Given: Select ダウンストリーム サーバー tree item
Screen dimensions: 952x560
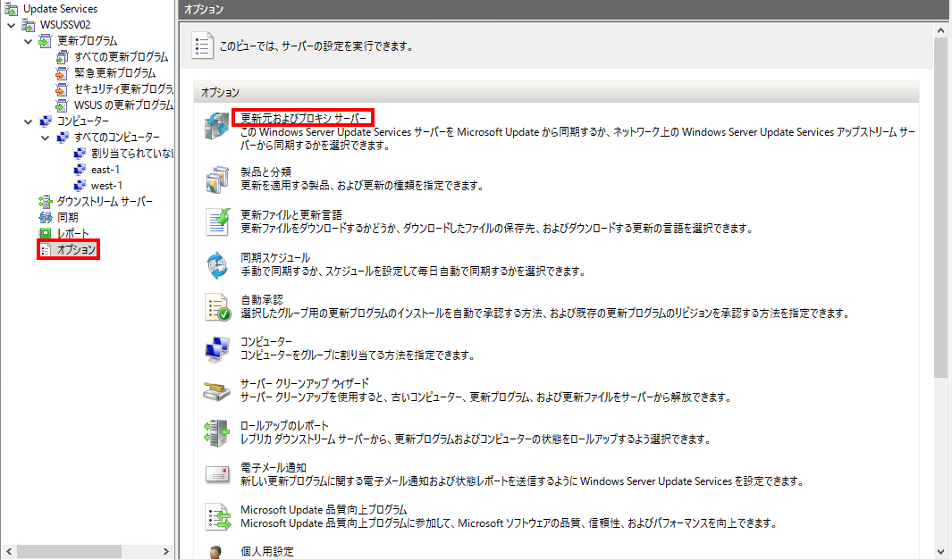Looking at the screenshot, I should [x=105, y=201].
